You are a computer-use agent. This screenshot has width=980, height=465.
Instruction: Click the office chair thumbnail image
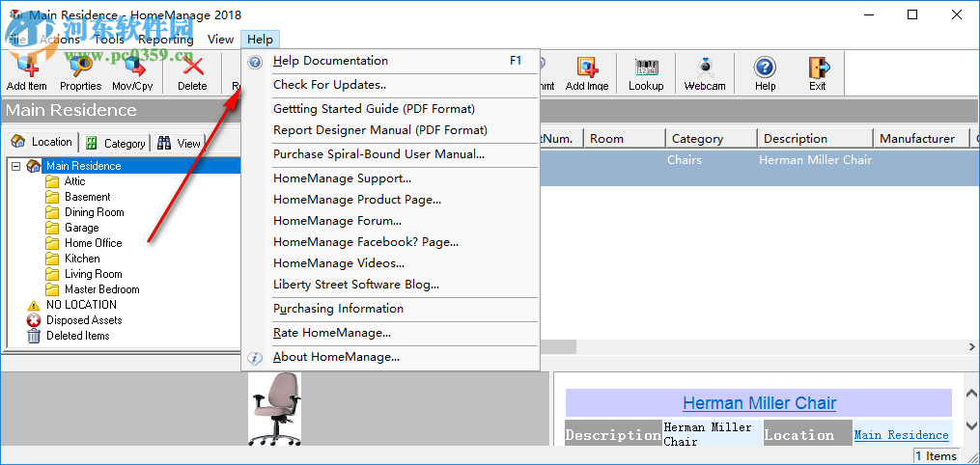point(274,409)
